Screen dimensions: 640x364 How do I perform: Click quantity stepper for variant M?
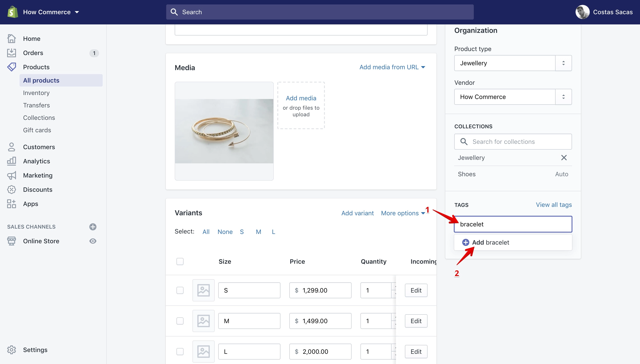[x=394, y=321]
